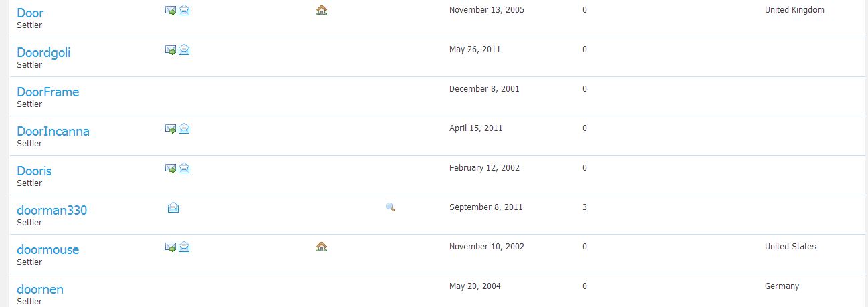The height and width of the screenshot is (307, 868).
Task: Send email to Doordgoli via icon
Action: click(171, 49)
